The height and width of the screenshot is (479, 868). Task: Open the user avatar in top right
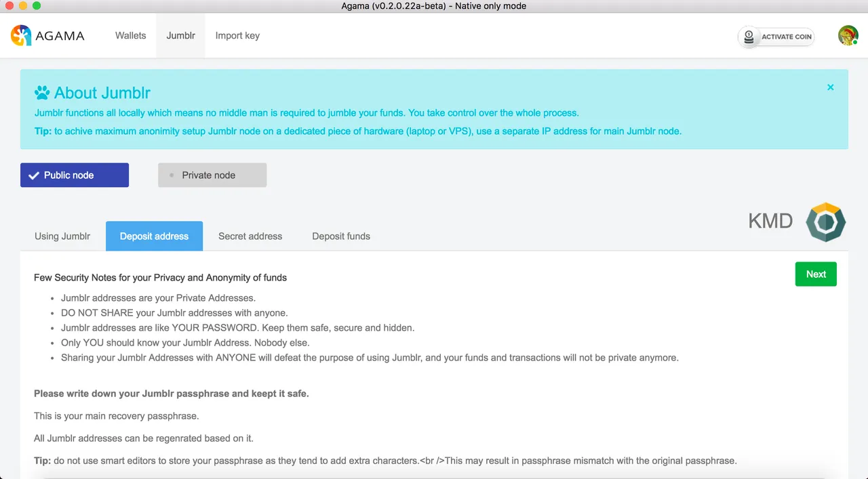click(x=848, y=36)
